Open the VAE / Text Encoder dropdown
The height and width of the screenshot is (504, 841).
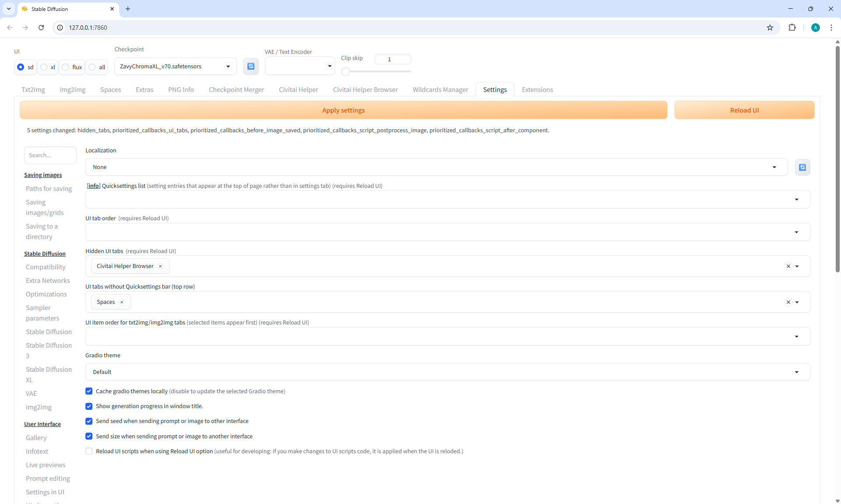point(300,66)
